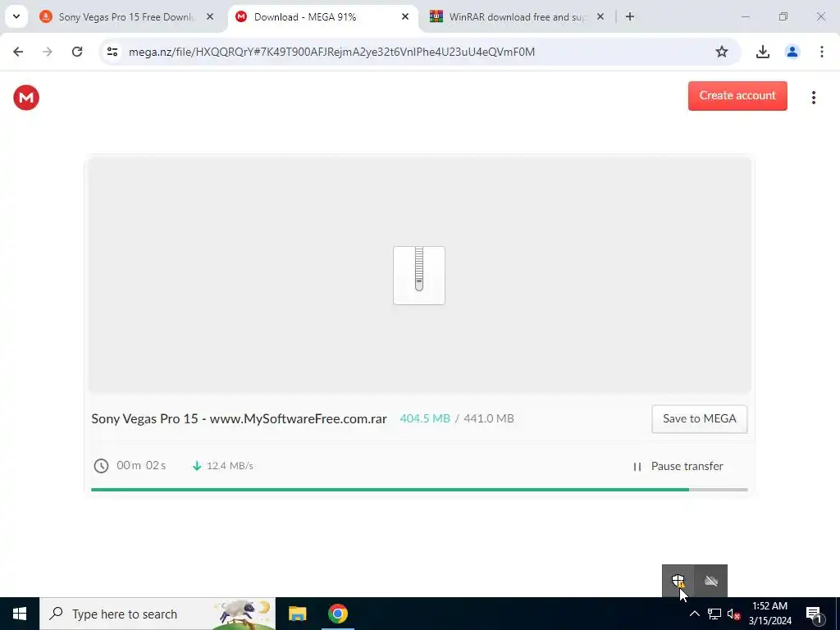Image resolution: width=840 pixels, height=630 pixels.
Task: Go back to previous page
Action: [18, 52]
